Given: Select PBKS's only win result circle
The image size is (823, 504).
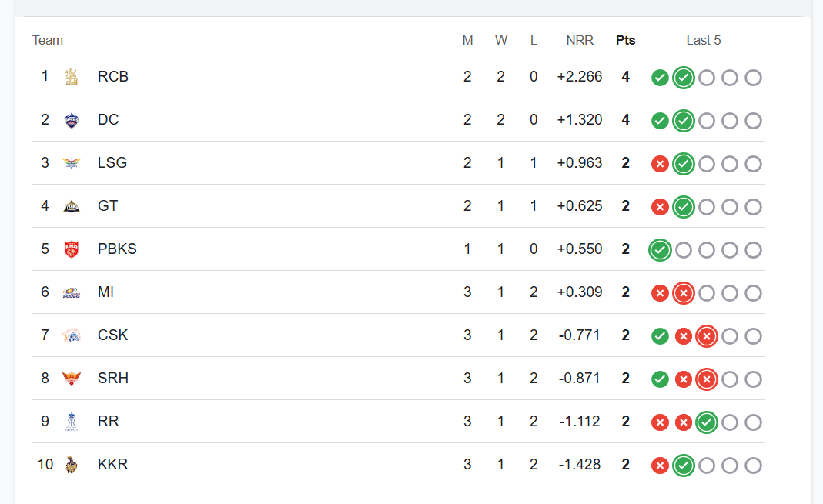Looking at the screenshot, I should click(660, 250).
